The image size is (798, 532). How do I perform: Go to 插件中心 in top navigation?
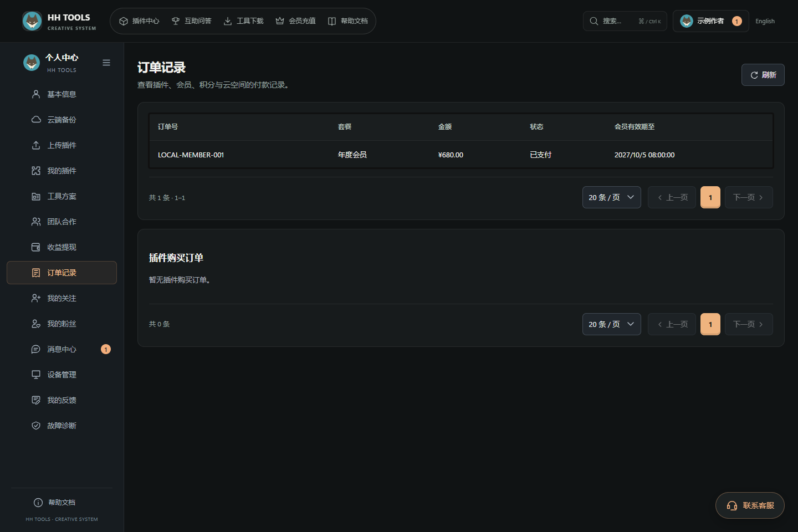(139, 21)
